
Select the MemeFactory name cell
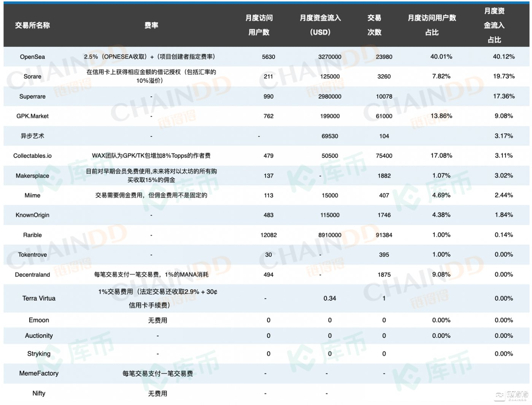39,373
